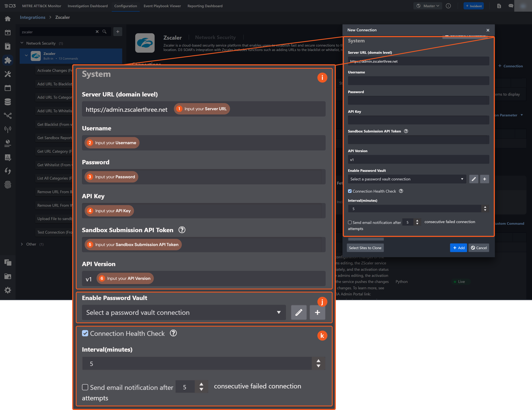Click the settings gear sidebar icon
The height and width of the screenshot is (410, 532).
8,290
